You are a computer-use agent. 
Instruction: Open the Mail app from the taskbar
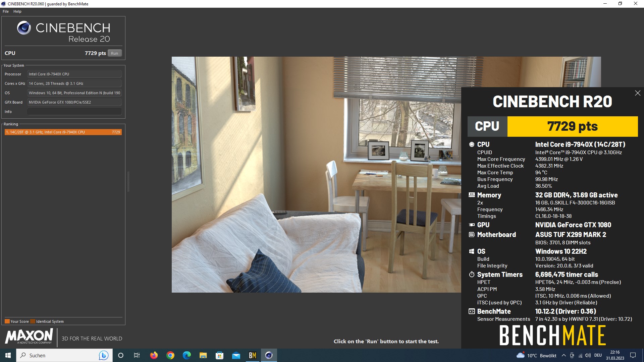coord(236,355)
